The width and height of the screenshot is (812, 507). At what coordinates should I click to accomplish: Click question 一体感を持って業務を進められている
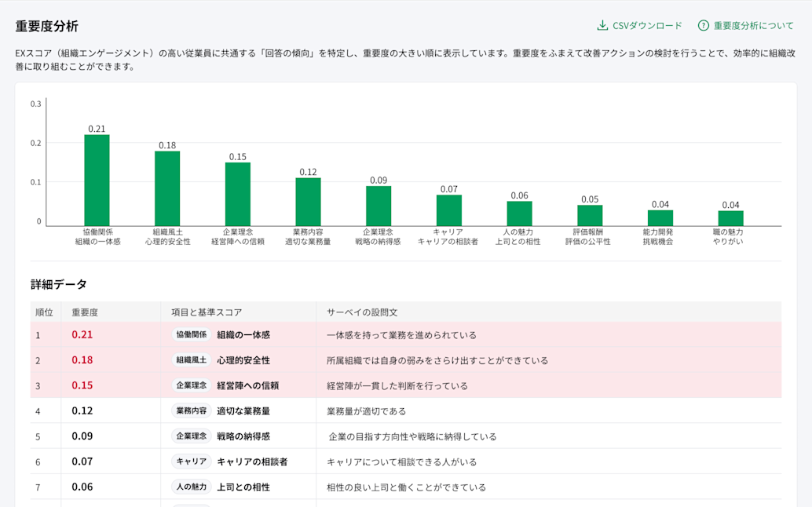(x=401, y=335)
